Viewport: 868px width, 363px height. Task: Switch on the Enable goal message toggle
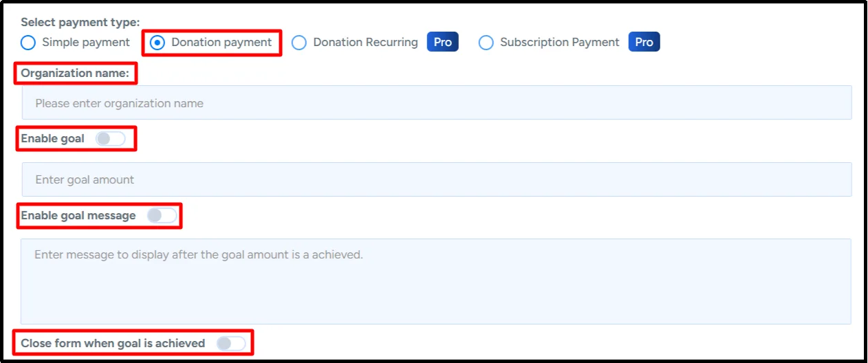(x=162, y=216)
